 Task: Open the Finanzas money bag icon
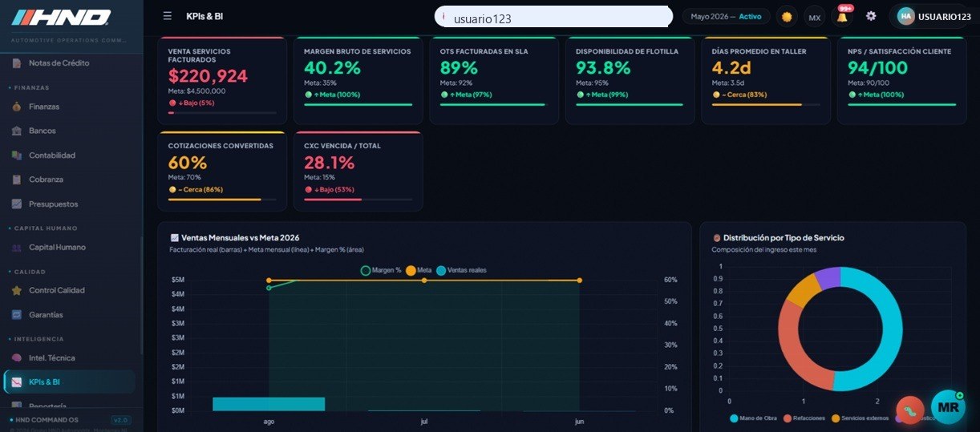coord(17,107)
